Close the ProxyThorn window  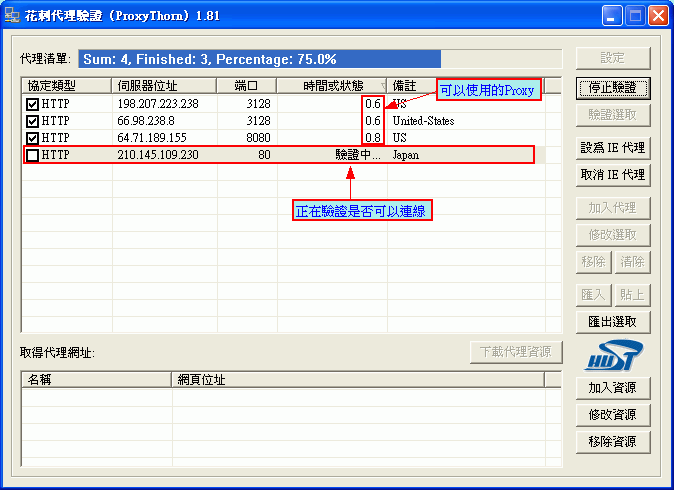click(x=658, y=16)
